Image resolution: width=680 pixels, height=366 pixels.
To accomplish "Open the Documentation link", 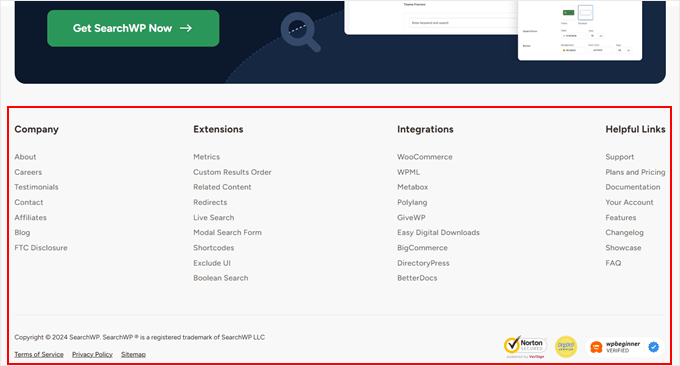I will (x=633, y=187).
